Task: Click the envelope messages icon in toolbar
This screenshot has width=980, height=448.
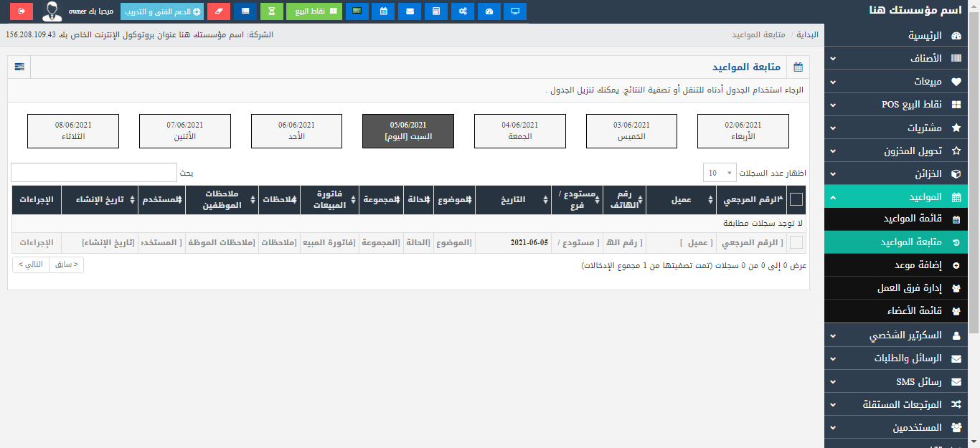Action: point(410,11)
